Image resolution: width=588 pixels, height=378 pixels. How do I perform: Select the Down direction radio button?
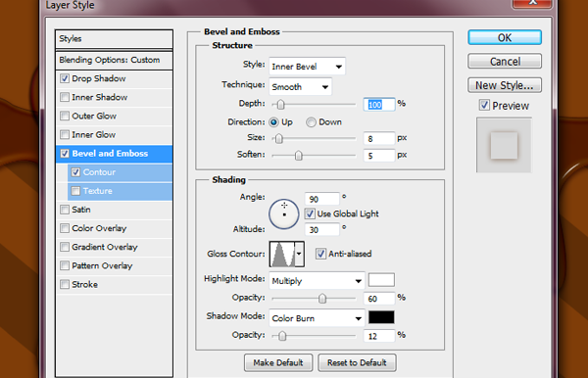point(311,122)
